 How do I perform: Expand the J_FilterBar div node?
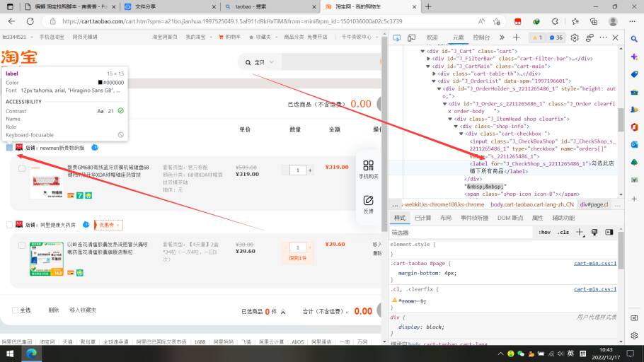428,59
